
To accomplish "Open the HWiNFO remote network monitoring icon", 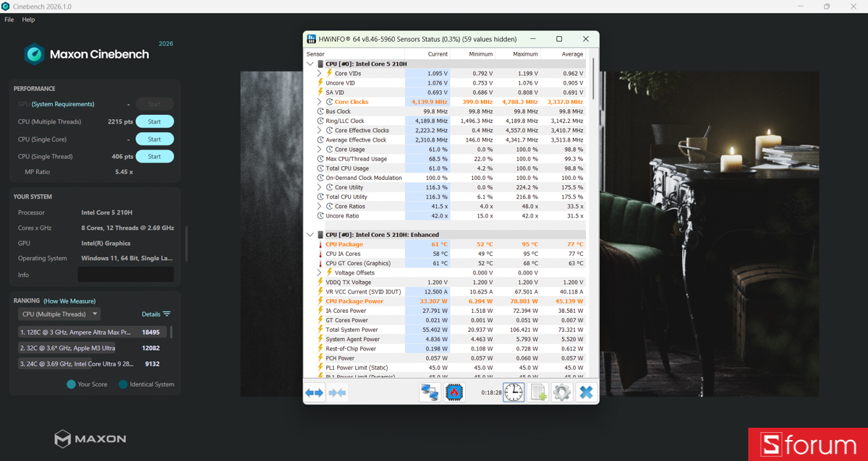I will coord(430,392).
